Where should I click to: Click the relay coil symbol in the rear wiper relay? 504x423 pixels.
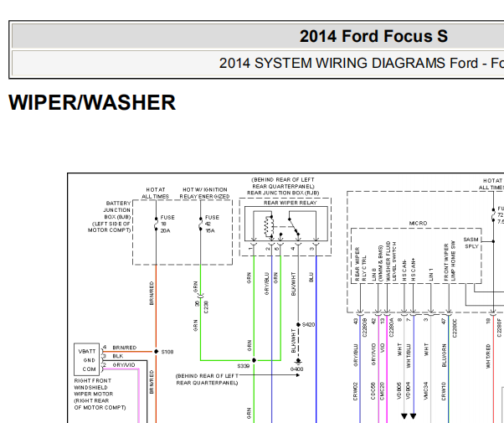coord(269,226)
